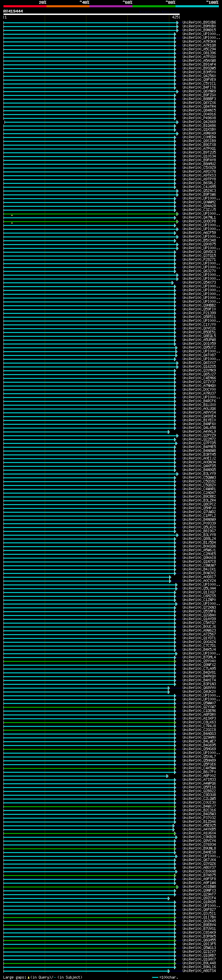The width and height of the screenshot is (222, 980).
Task: Click the UniRef100_A5C294 entry
Action: point(199,49)
